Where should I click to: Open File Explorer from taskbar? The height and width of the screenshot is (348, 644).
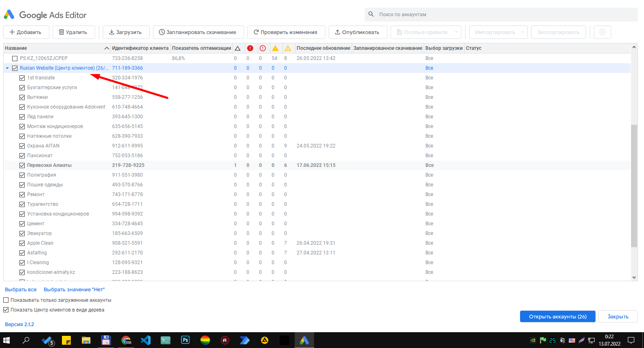pos(86,340)
